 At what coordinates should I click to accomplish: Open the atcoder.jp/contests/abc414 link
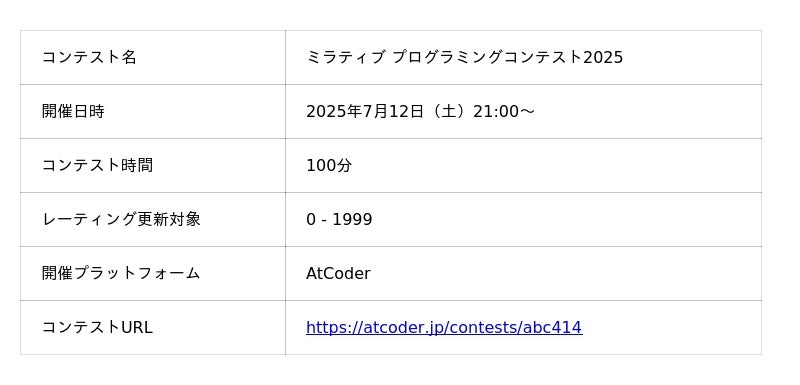click(x=444, y=327)
